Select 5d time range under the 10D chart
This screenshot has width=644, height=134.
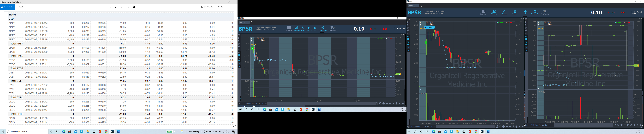[x=428, y=127]
